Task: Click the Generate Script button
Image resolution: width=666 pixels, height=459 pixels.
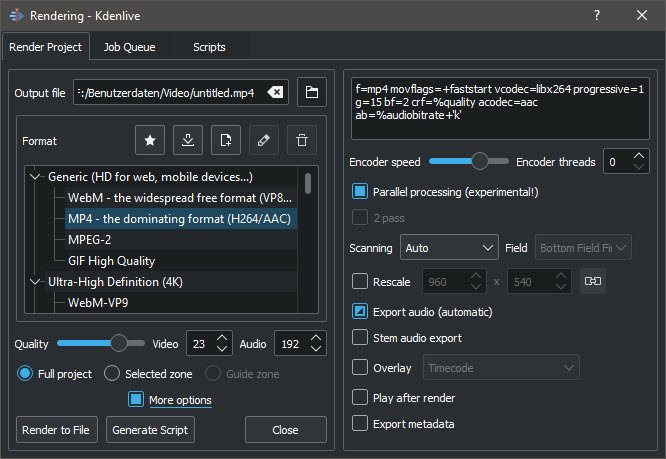Action: coord(150,430)
